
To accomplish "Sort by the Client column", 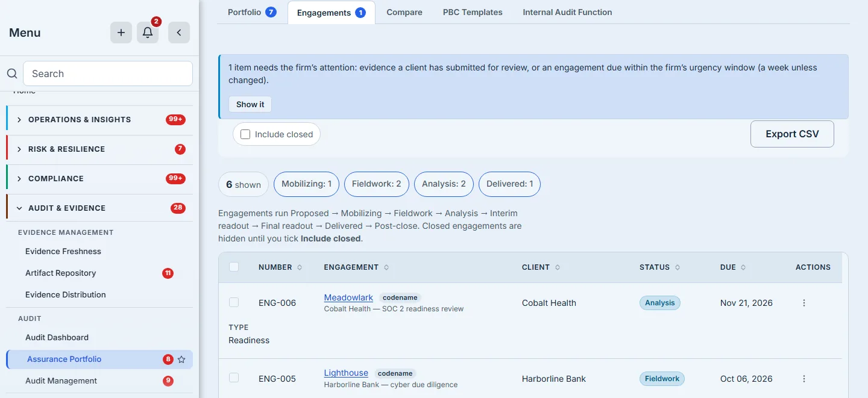I will [x=541, y=267].
